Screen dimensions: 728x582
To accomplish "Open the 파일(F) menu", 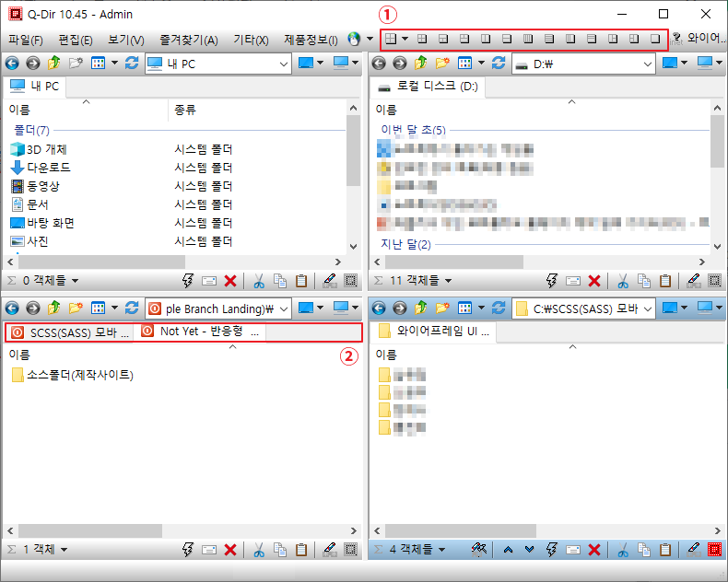I will coord(26,40).
